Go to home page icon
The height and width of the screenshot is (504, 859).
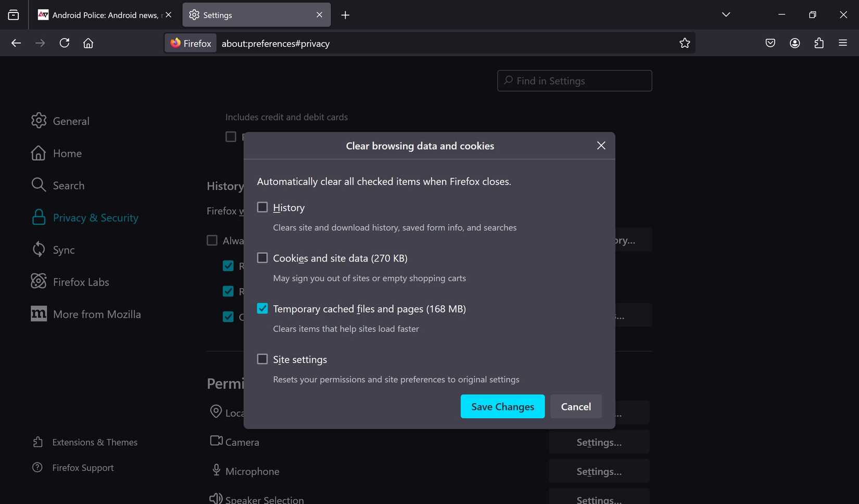[x=89, y=43]
